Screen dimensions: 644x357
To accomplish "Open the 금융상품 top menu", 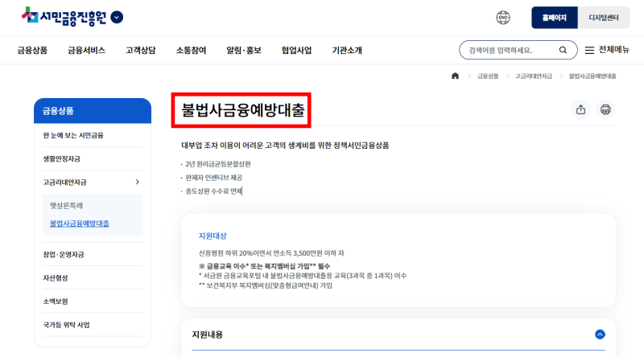I will (x=32, y=50).
